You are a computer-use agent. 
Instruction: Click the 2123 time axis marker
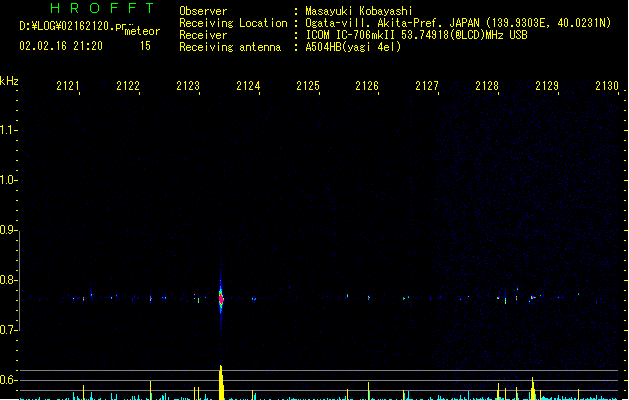(x=188, y=86)
